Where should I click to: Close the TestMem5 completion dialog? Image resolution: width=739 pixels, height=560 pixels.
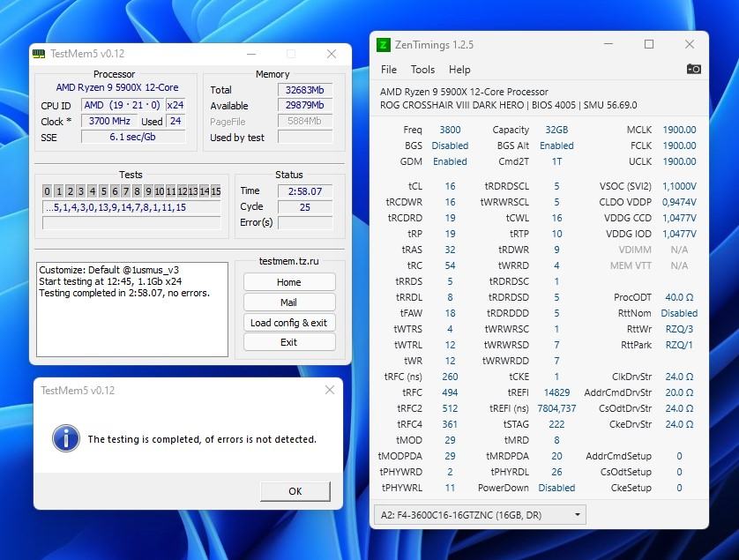pos(330,390)
